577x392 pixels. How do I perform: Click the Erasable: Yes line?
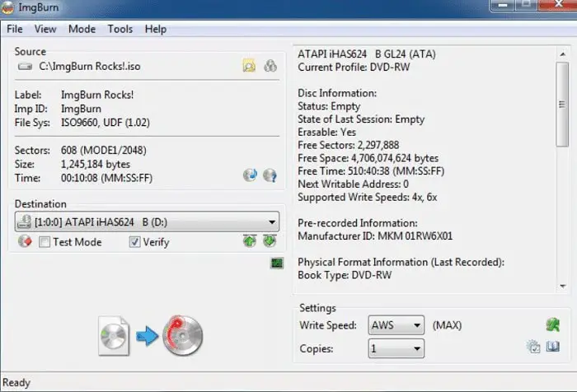[326, 132]
